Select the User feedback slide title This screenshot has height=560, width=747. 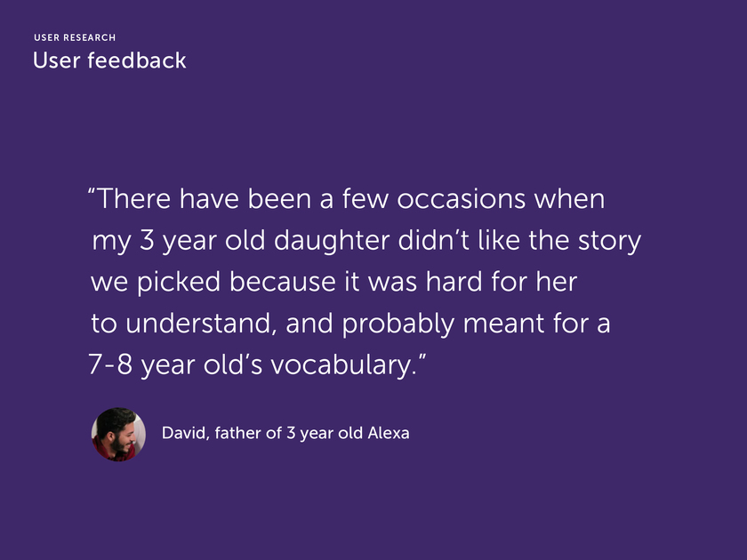[109, 60]
